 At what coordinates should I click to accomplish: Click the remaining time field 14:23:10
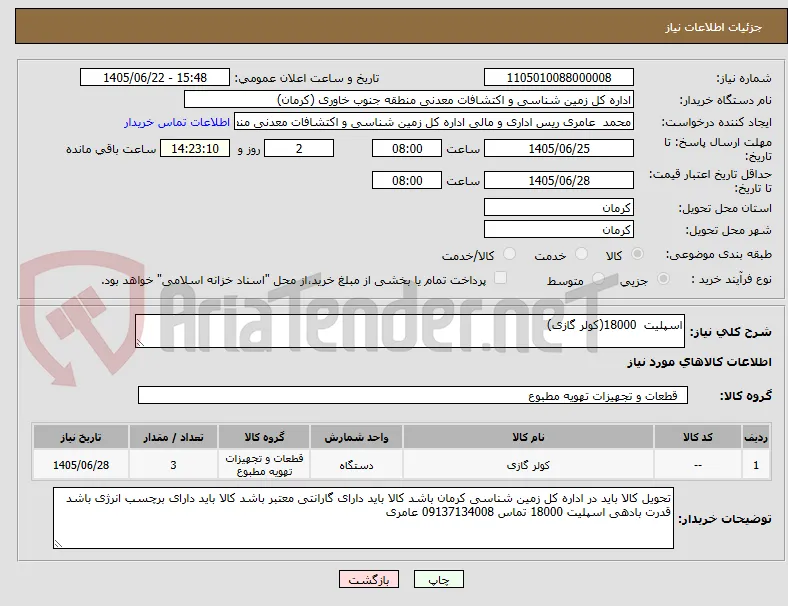pyautogui.click(x=195, y=149)
